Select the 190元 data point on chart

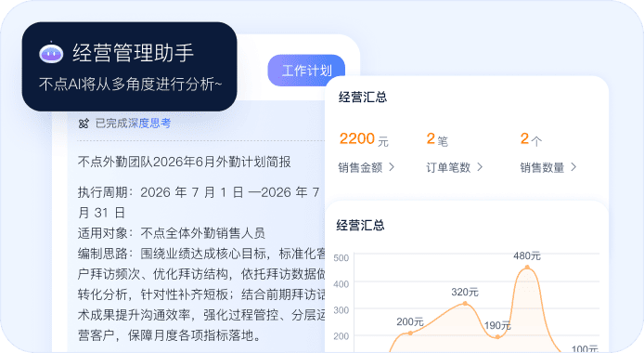click(x=497, y=337)
